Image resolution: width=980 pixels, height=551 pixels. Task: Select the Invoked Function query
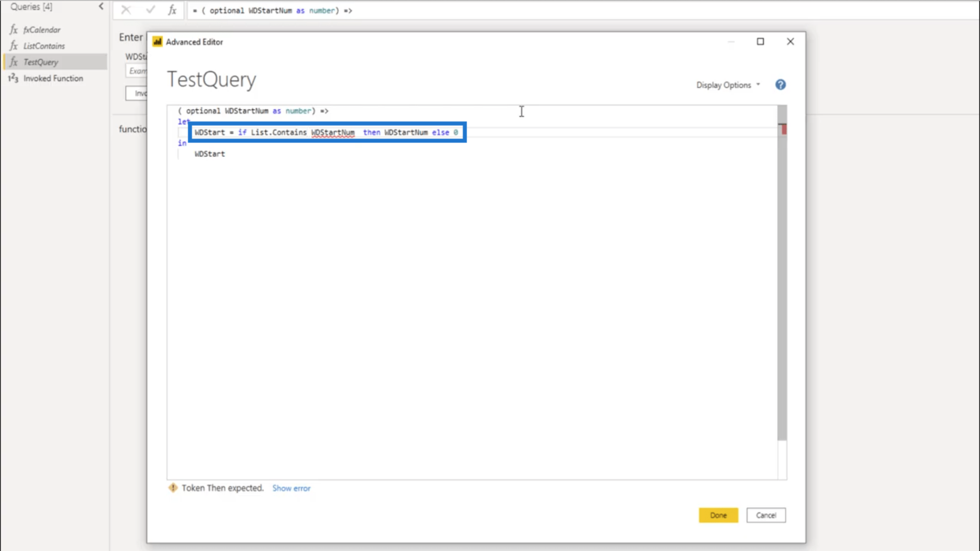click(54, 79)
